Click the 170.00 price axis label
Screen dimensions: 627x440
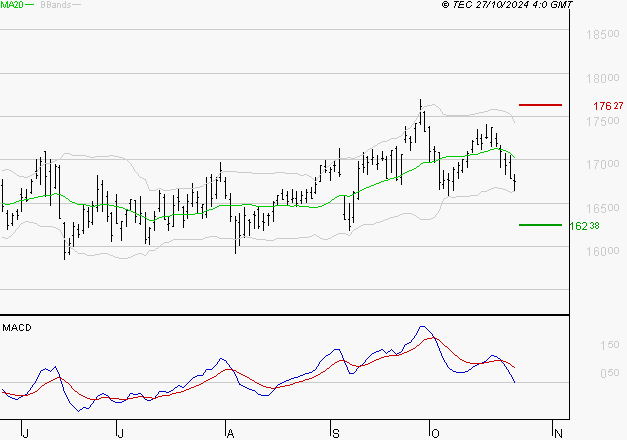coord(603,164)
